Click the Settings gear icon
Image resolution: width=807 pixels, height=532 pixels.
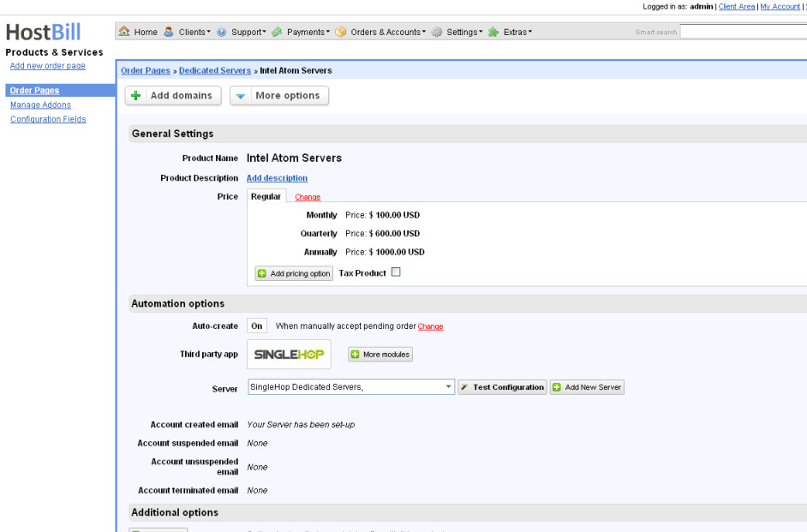click(x=436, y=32)
